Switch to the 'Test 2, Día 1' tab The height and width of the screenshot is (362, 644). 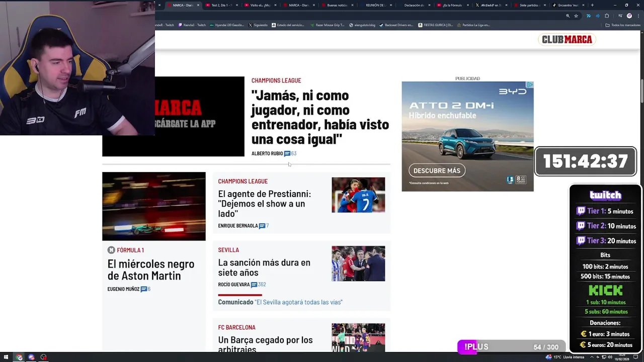click(221, 5)
